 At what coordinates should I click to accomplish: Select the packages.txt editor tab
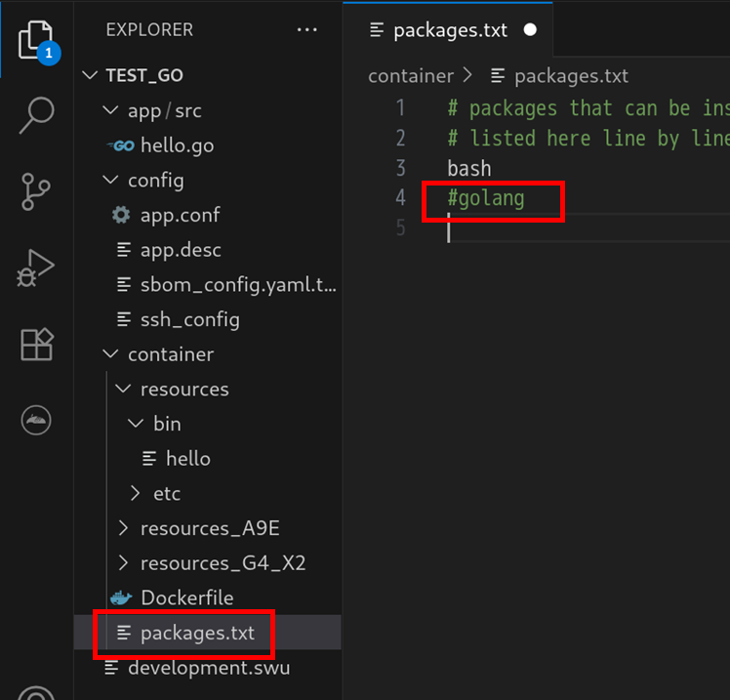(448, 30)
